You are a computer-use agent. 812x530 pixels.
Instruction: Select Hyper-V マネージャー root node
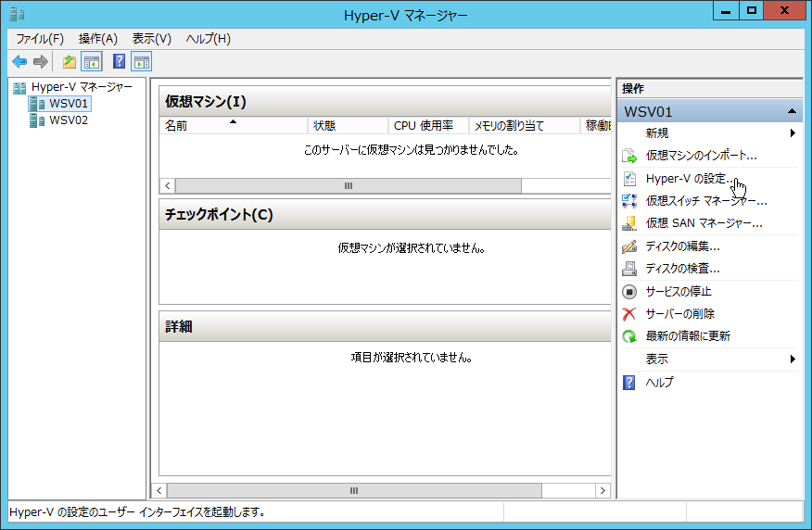click(82, 87)
